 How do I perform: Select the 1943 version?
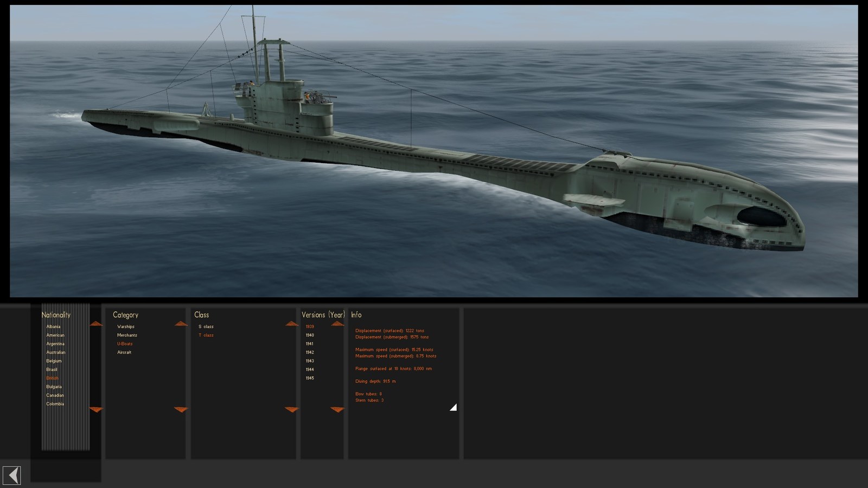point(310,361)
